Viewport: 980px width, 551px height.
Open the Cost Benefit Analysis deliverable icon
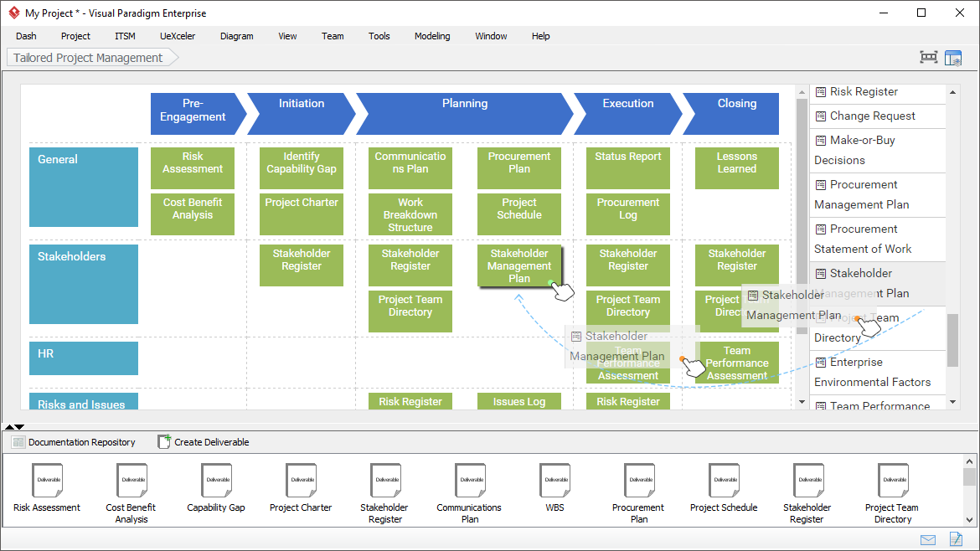(x=132, y=480)
